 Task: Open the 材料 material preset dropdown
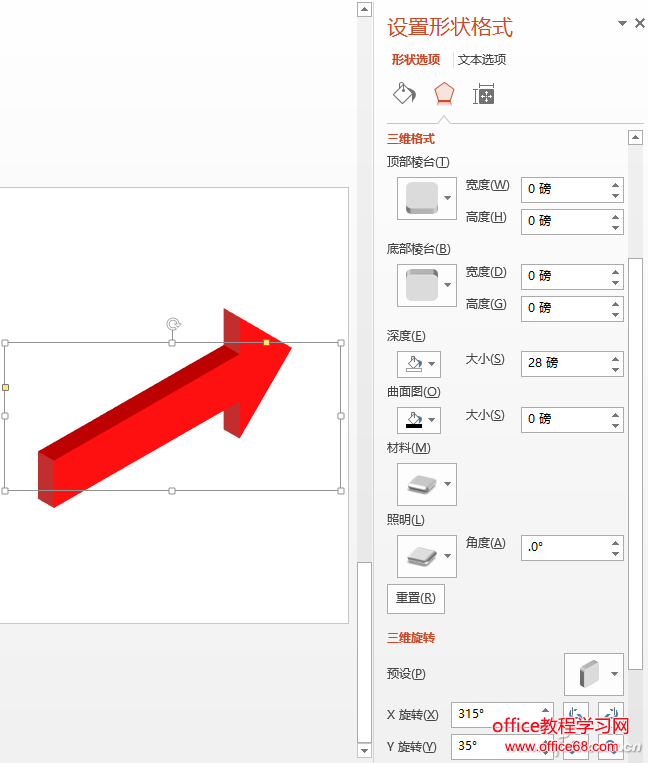[427, 484]
